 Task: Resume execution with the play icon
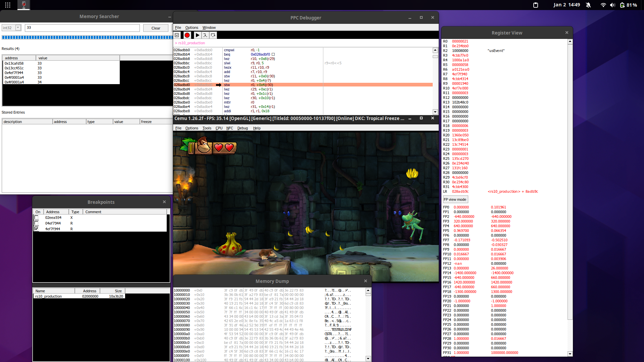[x=198, y=35]
